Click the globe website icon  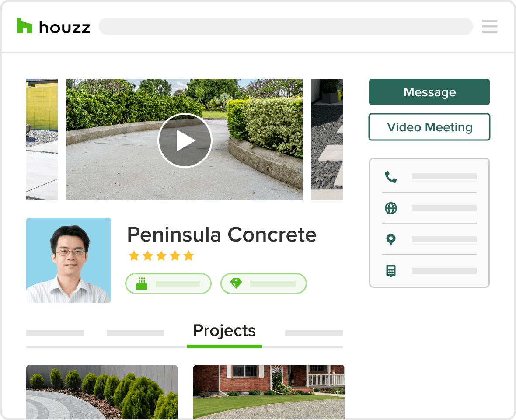(x=390, y=208)
